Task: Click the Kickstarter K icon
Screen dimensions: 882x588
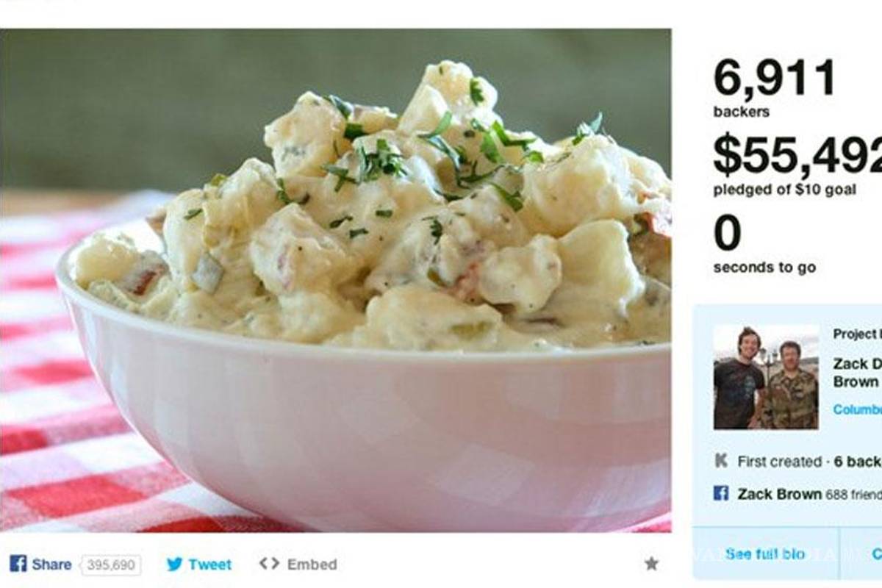Action: [721, 461]
